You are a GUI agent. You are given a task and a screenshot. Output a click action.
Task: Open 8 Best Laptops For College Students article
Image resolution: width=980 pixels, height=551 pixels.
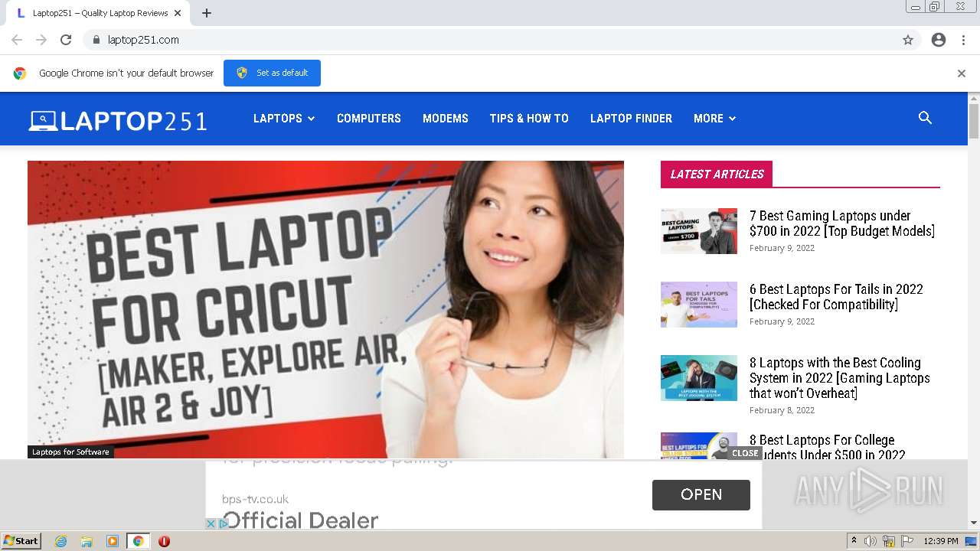[827, 448]
